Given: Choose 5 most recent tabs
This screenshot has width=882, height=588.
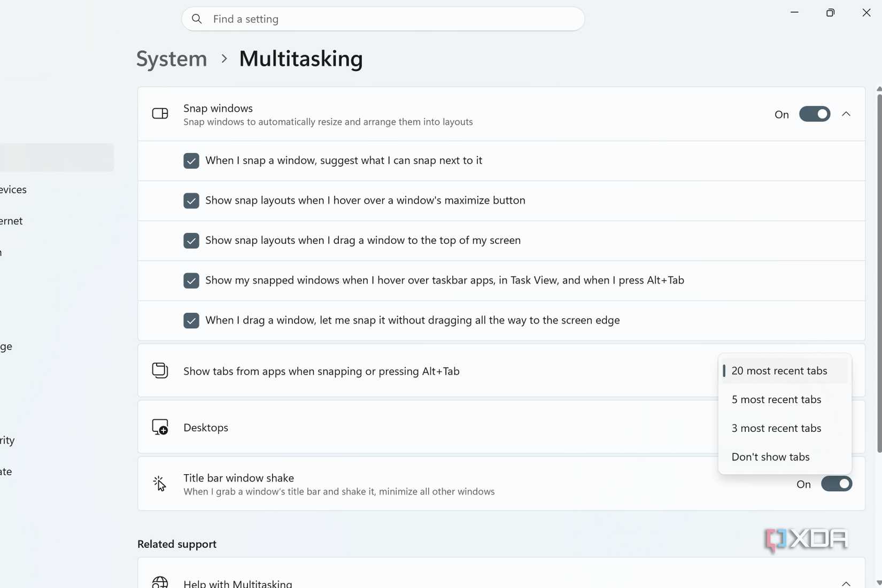Looking at the screenshot, I should (x=784, y=399).
